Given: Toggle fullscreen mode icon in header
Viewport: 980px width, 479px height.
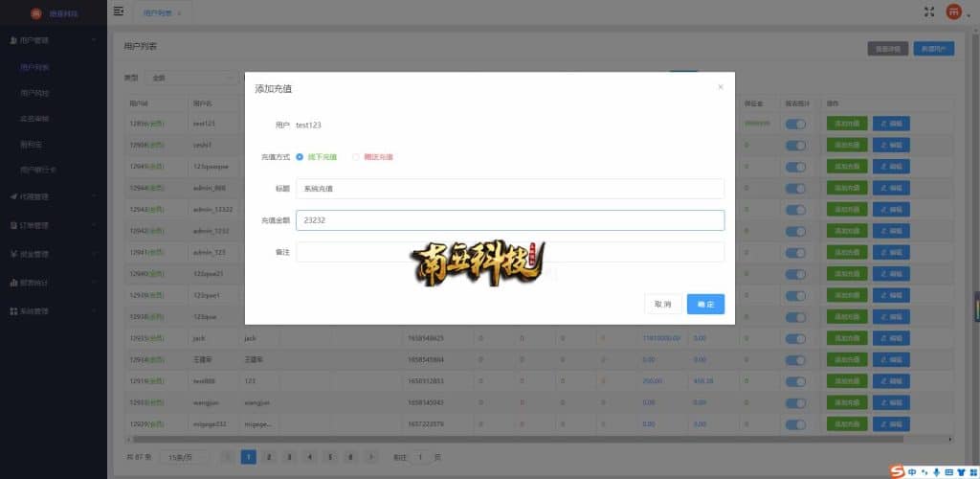Looking at the screenshot, I should tap(929, 11).
